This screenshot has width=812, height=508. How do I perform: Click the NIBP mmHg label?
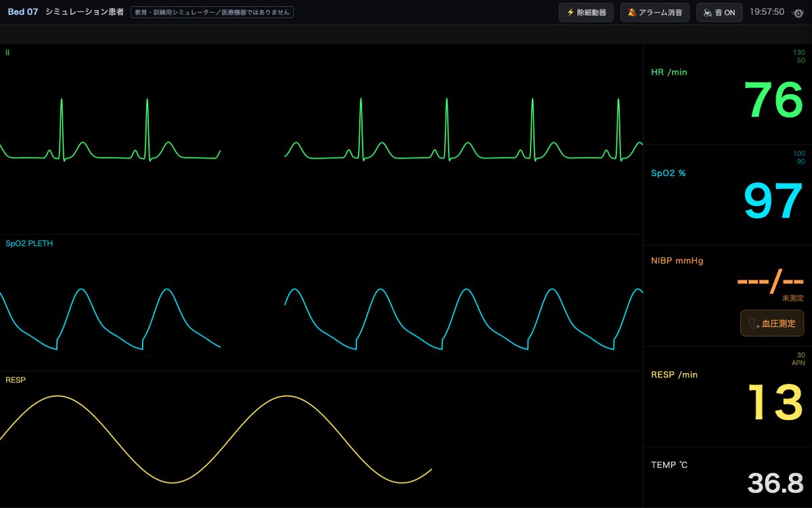677,261
